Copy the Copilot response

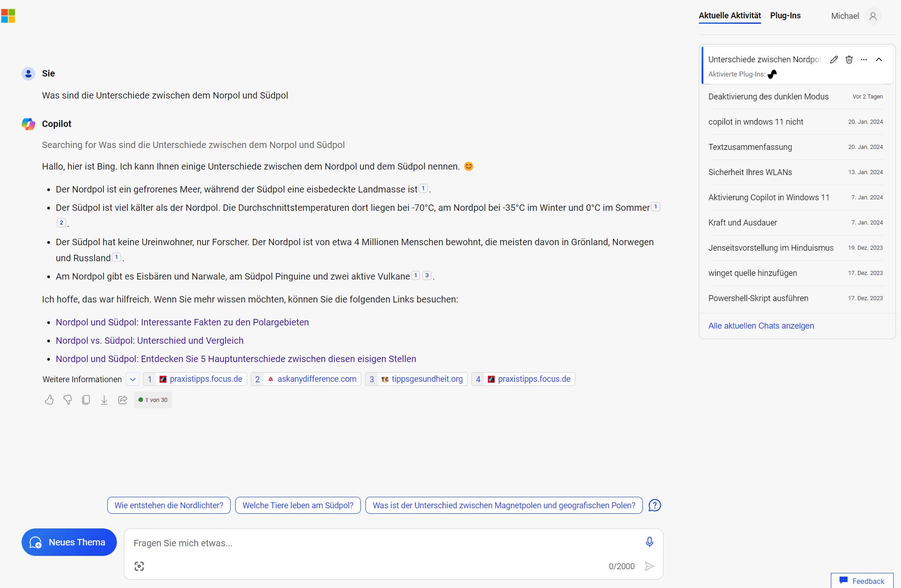(x=86, y=400)
